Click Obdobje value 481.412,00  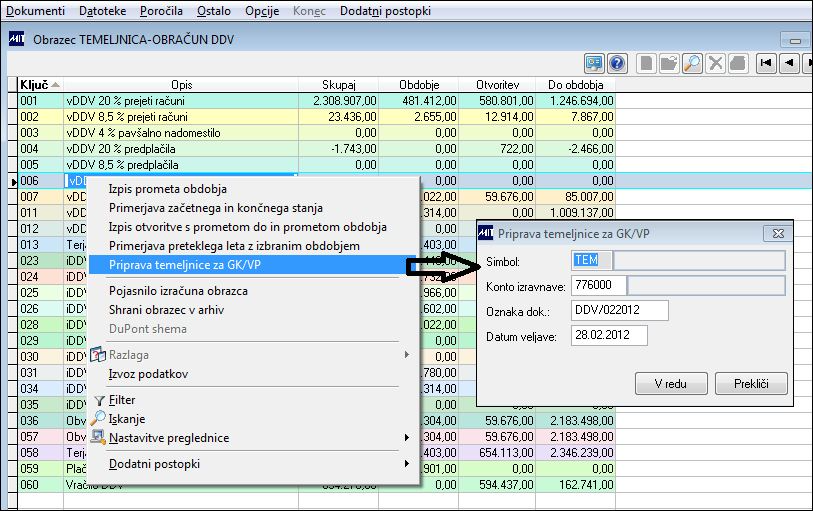point(419,101)
